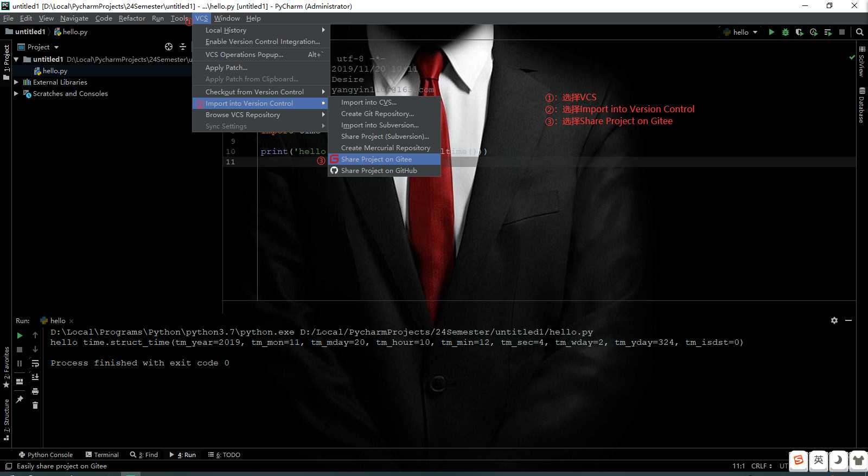The height and width of the screenshot is (476, 868).
Task: Expand Checkout from Version Control submenu
Action: point(260,92)
